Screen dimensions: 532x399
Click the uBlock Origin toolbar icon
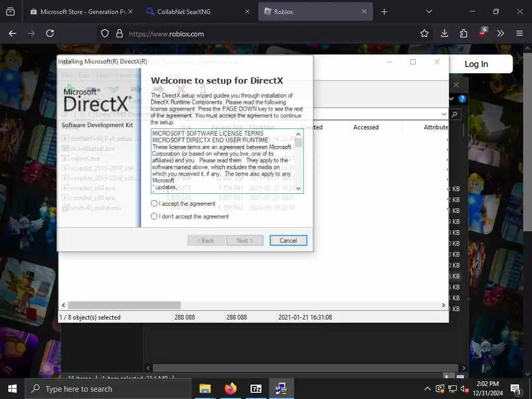pos(483,33)
